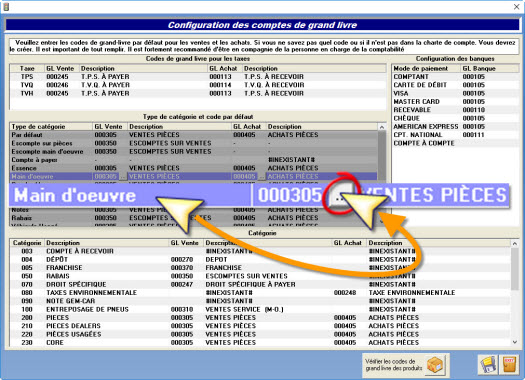Select COMPTE À COMPTE payment row
The height and width of the screenshot is (380, 525).
pos(455,143)
